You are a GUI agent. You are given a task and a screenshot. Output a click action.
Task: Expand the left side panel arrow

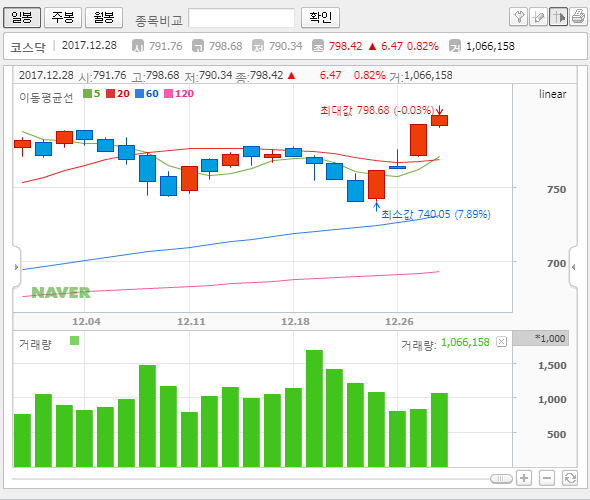(16, 267)
